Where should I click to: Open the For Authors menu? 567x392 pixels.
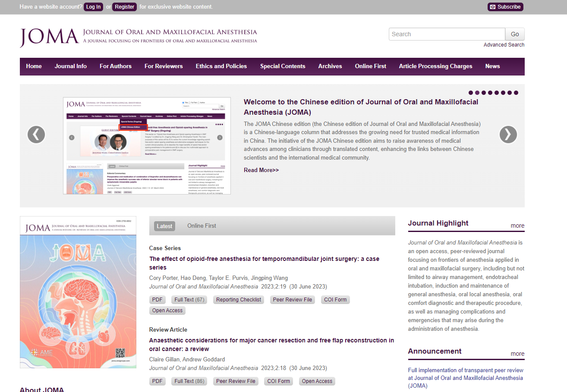point(116,66)
